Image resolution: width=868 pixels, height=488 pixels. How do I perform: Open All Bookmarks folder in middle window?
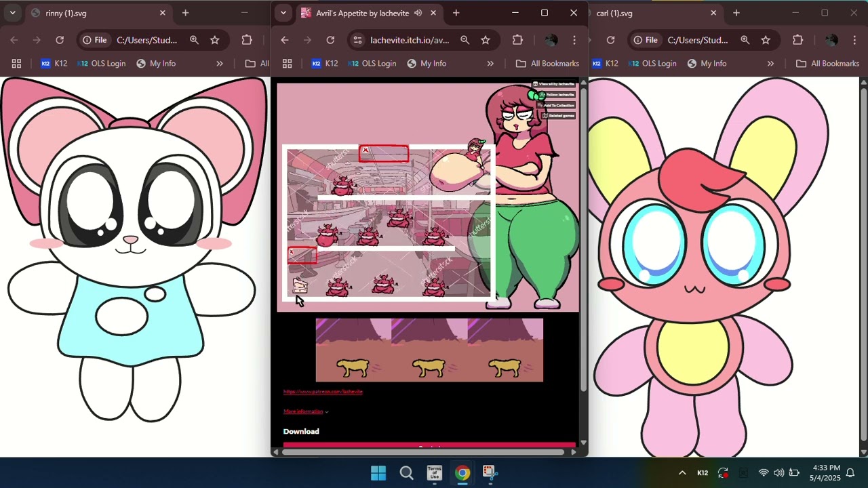(547, 64)
